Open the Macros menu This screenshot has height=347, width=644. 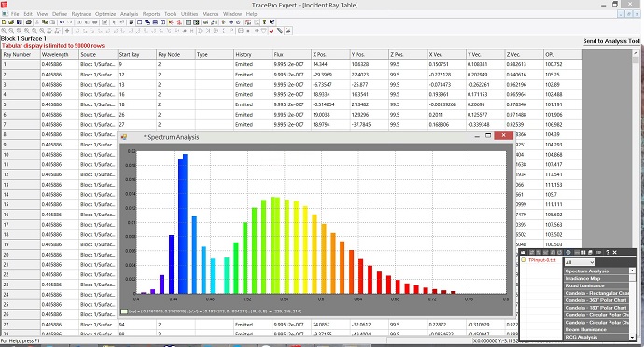pyautogui.click(x=210, y=14)
